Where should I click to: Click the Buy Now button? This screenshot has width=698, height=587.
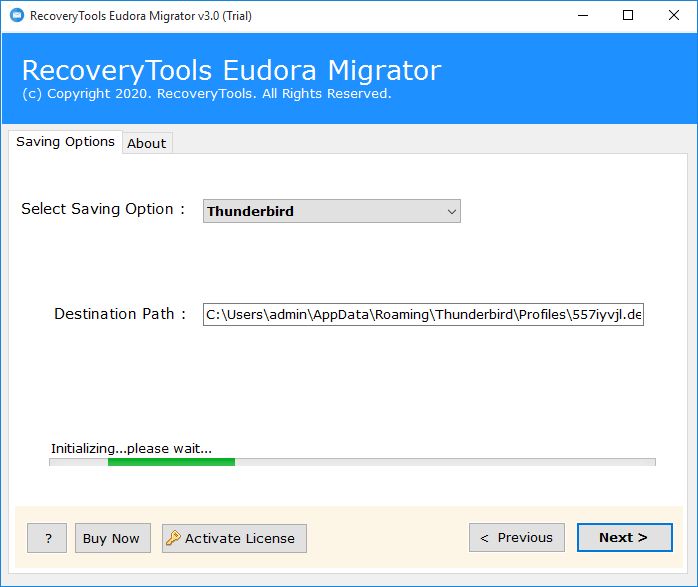coord(113,538)
